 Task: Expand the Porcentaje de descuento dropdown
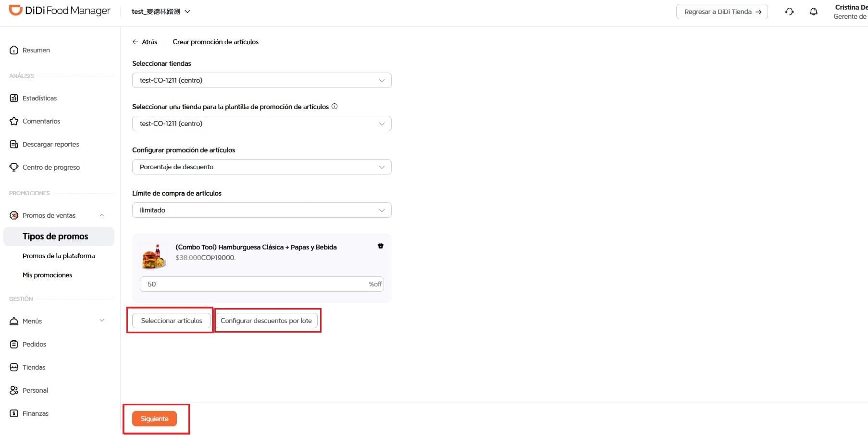[x=261, y=167]
